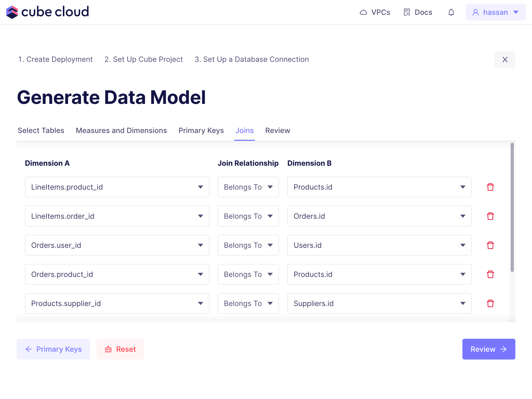The width and height of the screenshot is (532, 399).
Task: Click the Cube Cloud logo
Action: [48, 12]
